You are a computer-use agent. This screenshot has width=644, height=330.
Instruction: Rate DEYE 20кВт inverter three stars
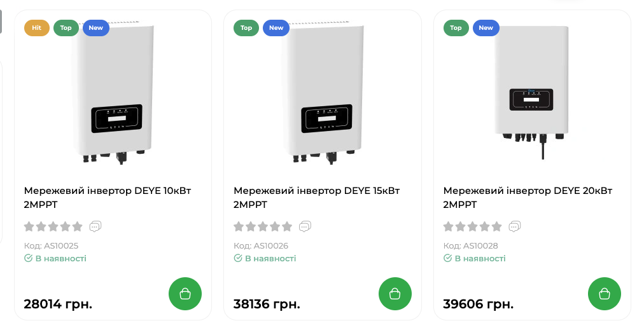[472, 226]
